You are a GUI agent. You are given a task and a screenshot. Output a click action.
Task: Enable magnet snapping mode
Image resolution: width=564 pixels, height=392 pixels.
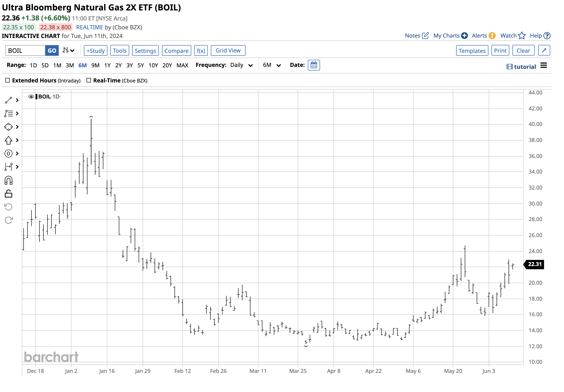pyautogui.click(x=9, y=180)
